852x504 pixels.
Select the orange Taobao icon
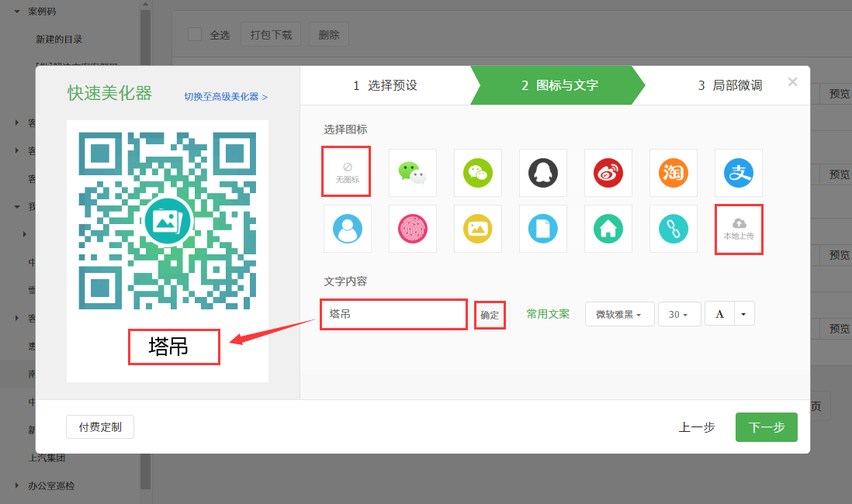pos(673,172)
